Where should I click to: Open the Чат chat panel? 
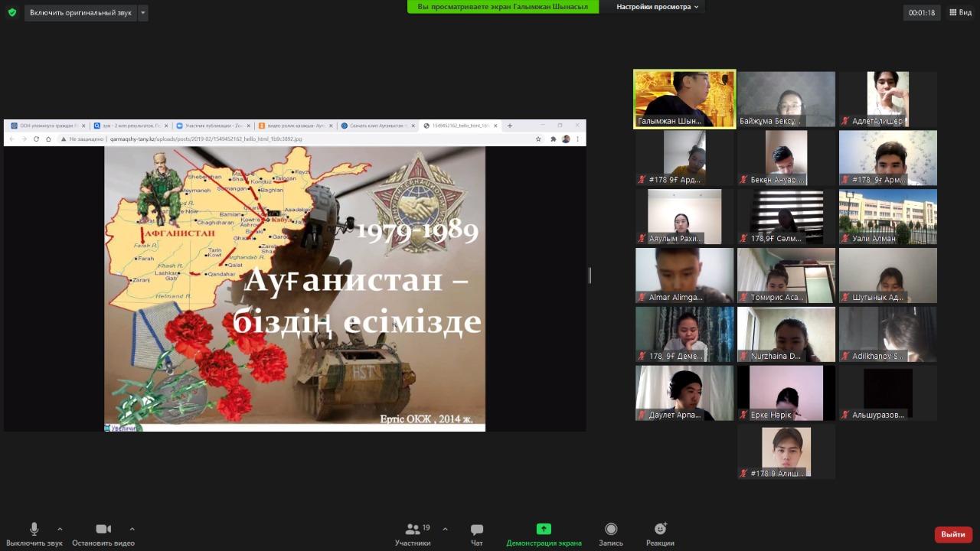477,534
